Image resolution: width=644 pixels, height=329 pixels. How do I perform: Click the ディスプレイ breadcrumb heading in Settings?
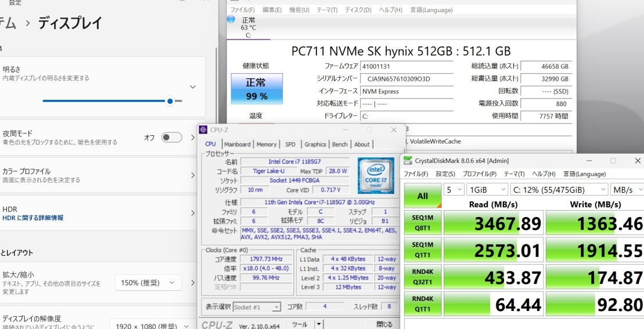click(70, 23)
